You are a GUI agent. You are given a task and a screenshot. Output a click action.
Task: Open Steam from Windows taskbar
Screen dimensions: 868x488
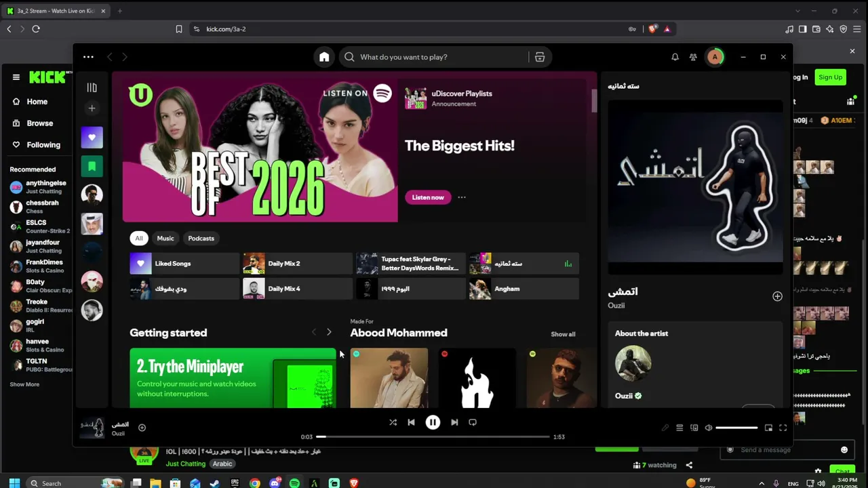click(x=215, y=483)
